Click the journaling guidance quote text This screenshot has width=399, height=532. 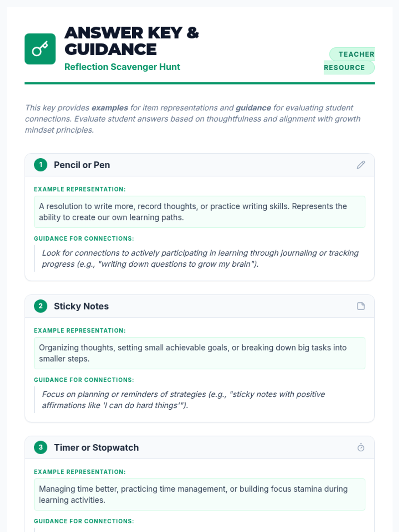tap(200, 258)
